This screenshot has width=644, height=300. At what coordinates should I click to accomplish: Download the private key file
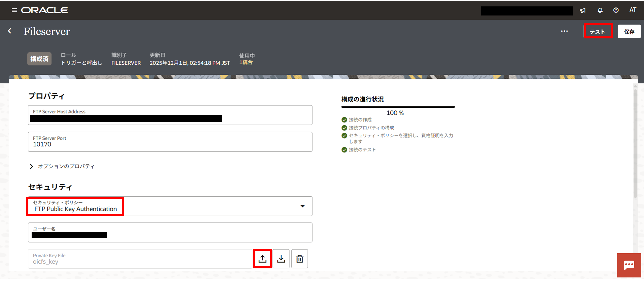(x=281, y=259)
